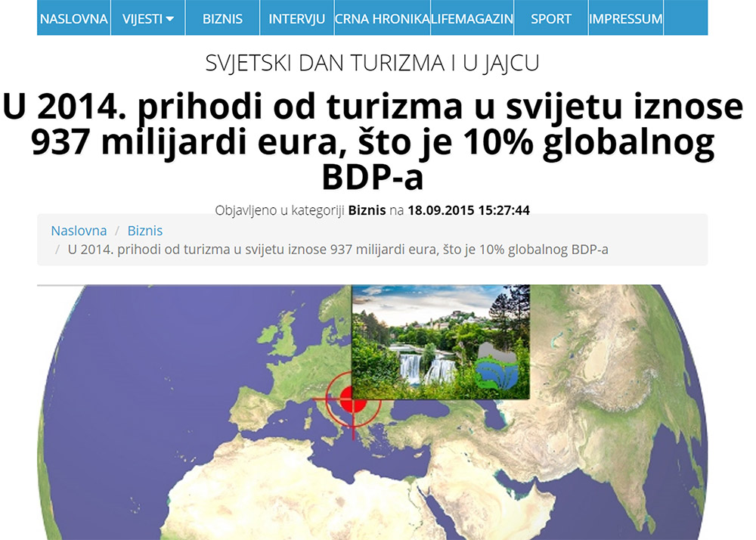Image resolution: width=756 pixels, height=540 pixels.
Task: Go to the BIZNIS section in the navigation bar
Action: [222, 18]
